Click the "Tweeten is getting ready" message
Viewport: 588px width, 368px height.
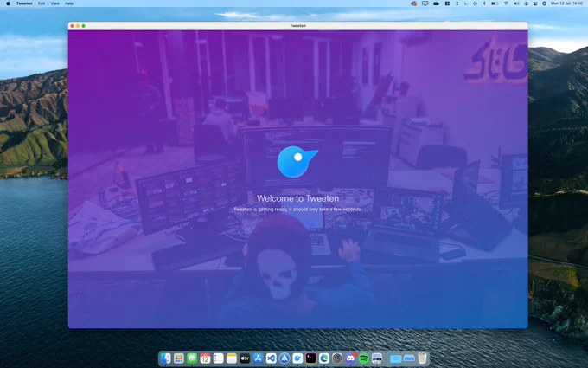(297, 210)
